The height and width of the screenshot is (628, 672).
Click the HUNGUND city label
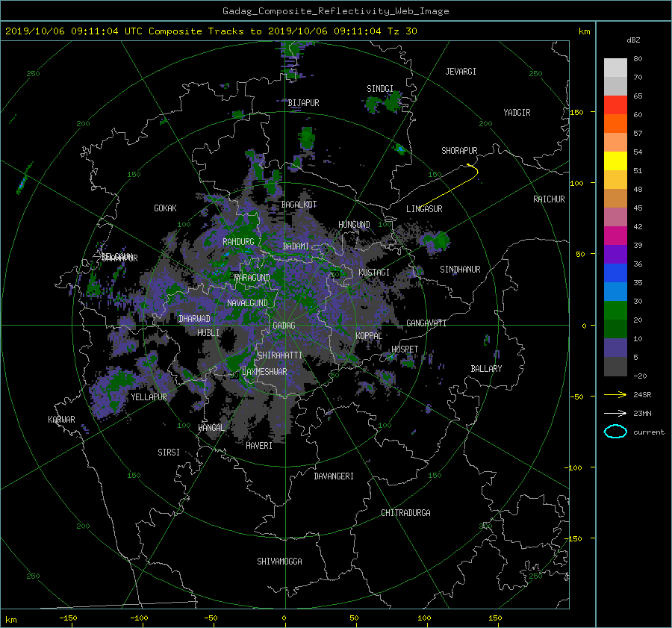[354, 225]
